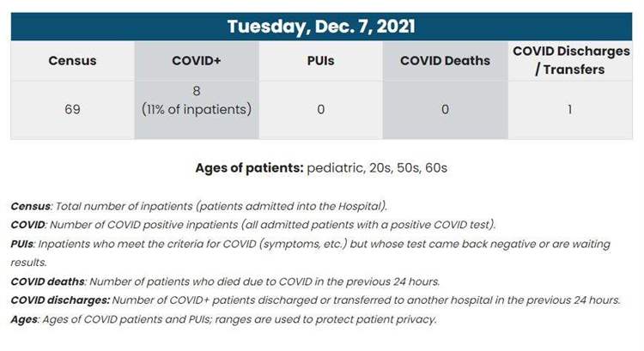The width and height of the screenshot is (644, 351).
Task: Select the COVID Discharges / Transfers header
Action: 571,60
